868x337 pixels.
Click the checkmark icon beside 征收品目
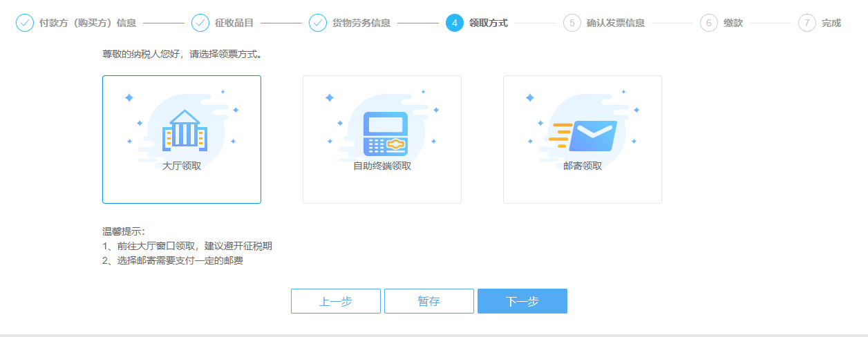point(200,23)
